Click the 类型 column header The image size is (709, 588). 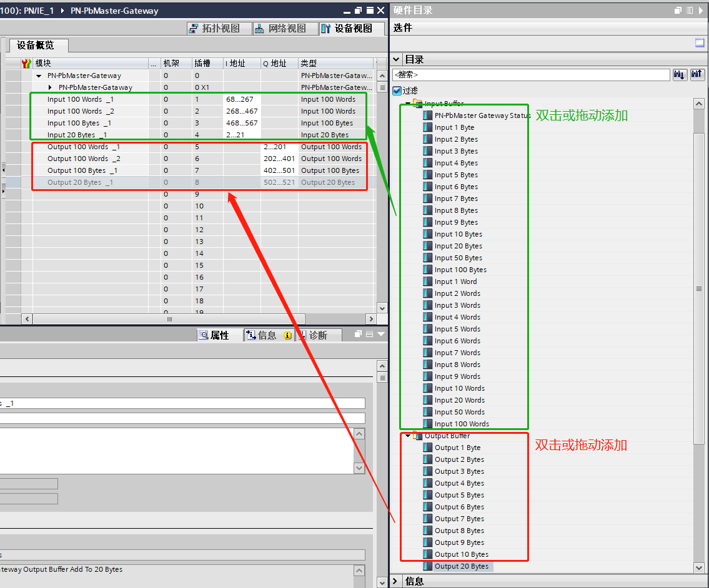coord(336,63)
